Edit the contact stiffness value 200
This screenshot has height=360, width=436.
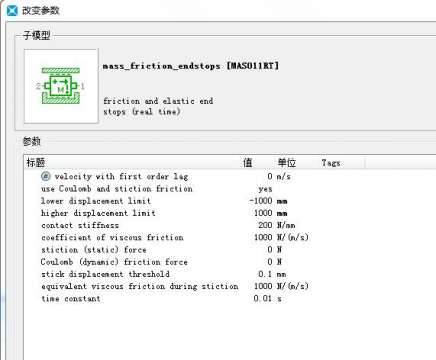coord(265,225)
